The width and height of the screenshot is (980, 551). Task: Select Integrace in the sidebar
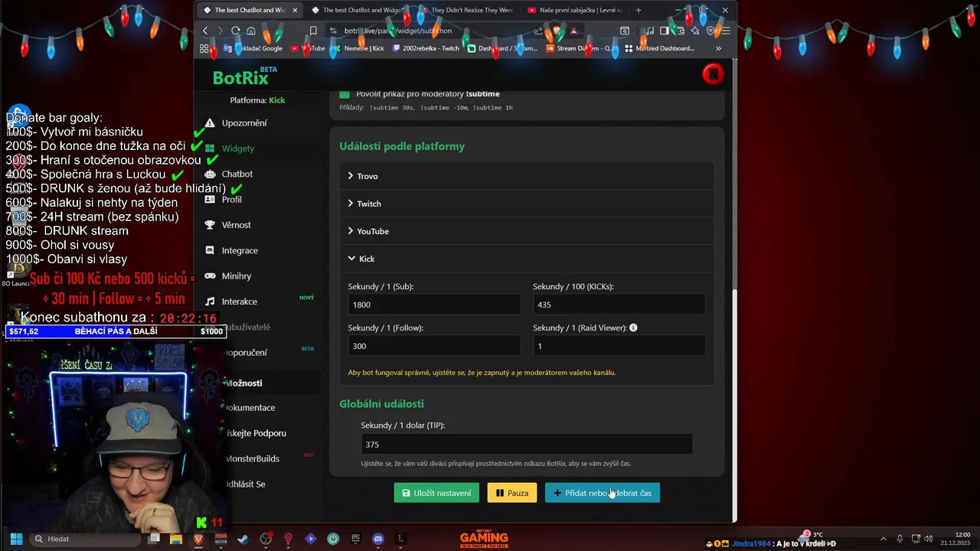240,250
